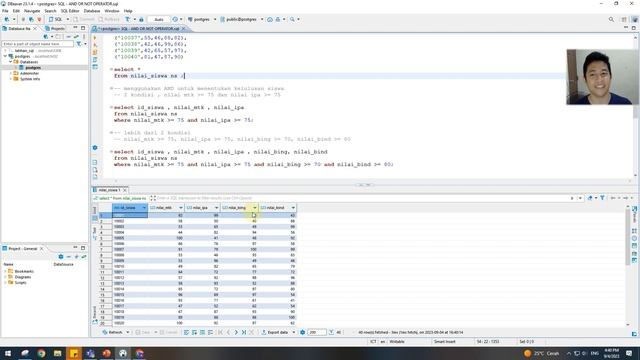This screenshot has height=360, width=640.
Task: Open the nilai_ipa column header dropdown
Action: pyautogui.click(x=216, y=208)
